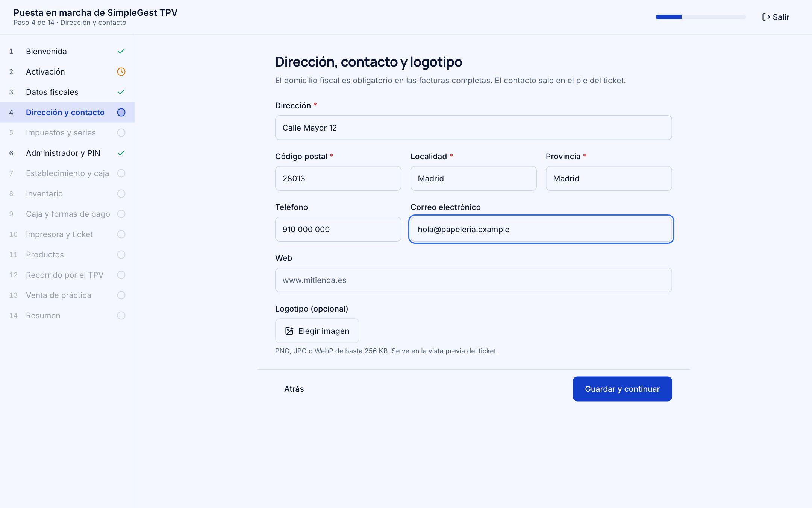Click the Localidad input field
The height and width of the screenshot is (508, 812).
(473, 178)
